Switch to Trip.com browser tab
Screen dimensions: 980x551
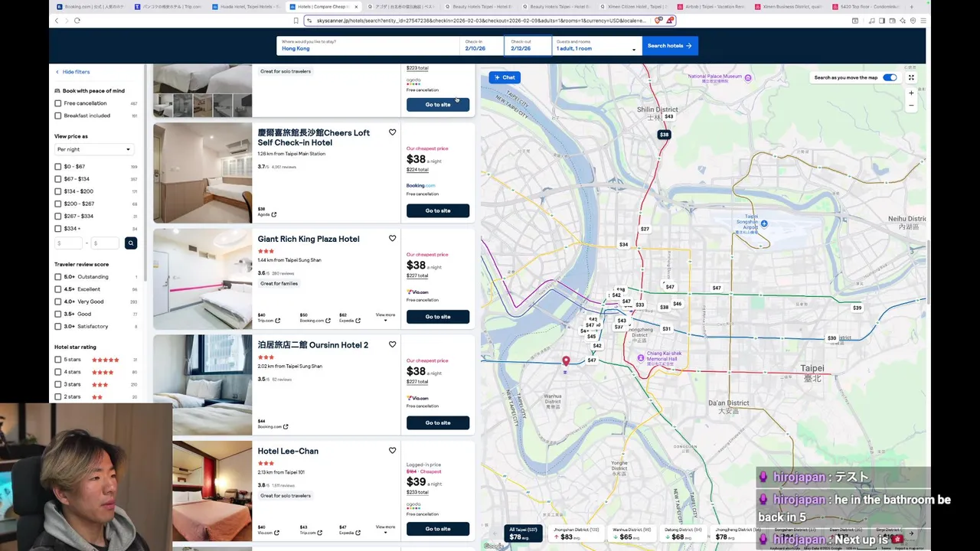coord(168,6)
